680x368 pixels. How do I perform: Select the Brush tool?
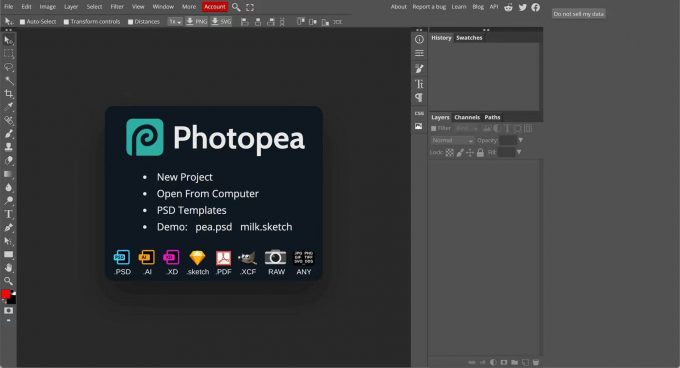pos(8,134)
